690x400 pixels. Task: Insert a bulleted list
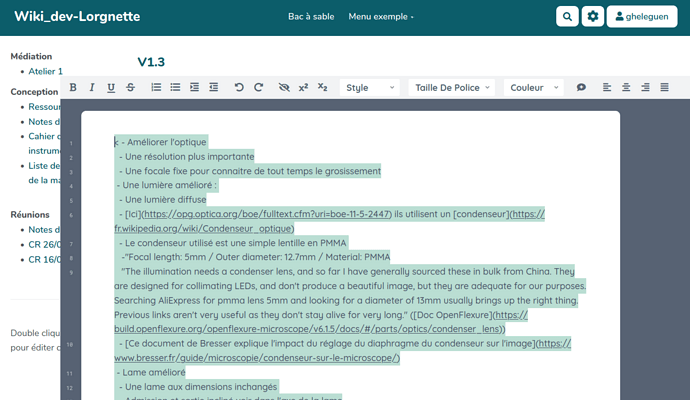coord(175,88)
